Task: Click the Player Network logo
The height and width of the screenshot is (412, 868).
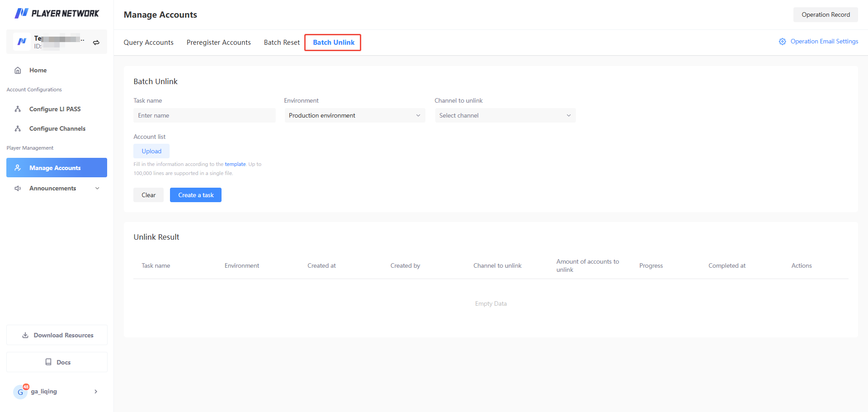Action: pos(57,13)
